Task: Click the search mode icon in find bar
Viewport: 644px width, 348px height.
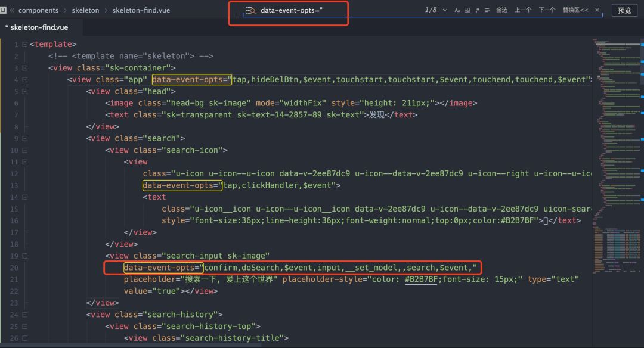Action: (250, 10)
